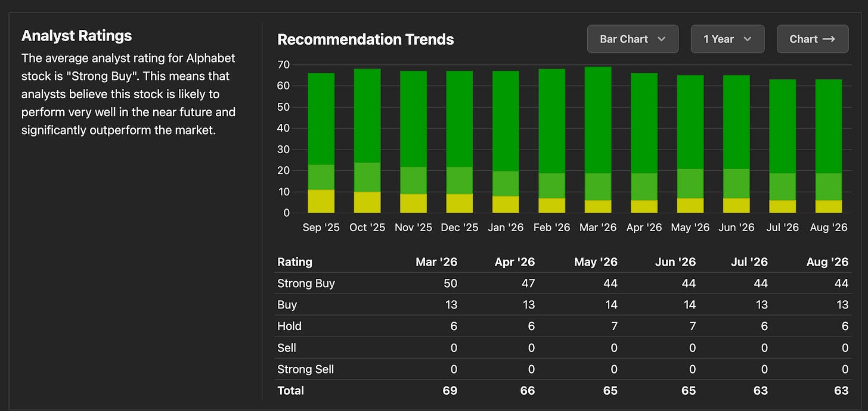Click the Mar '26 table column header
This screenshot has height=411, width=868.
[436, 262]
